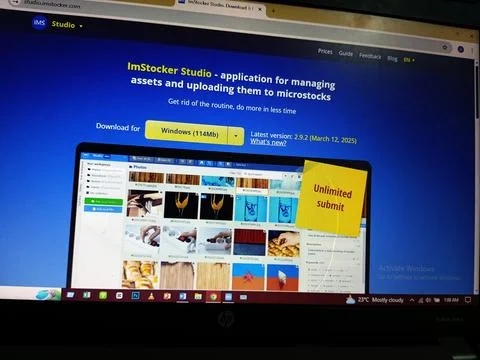This screenshot has width=480, height=360.
Task: Open the Guide page
Action: pos(346,53)
